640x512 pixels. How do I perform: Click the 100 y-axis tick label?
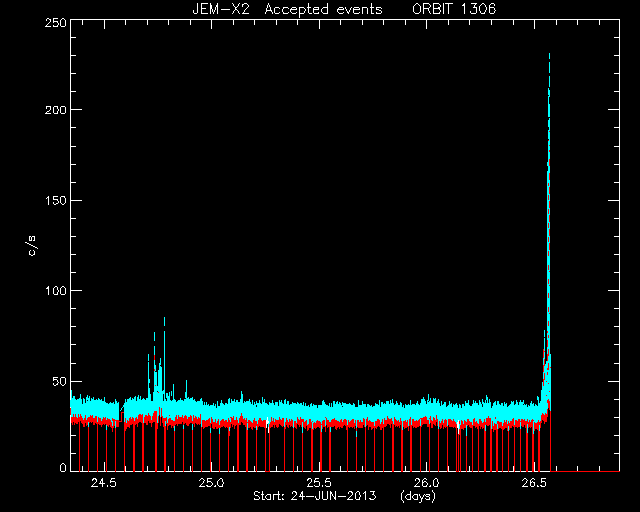pyautogui.click(x=56, y=291)
